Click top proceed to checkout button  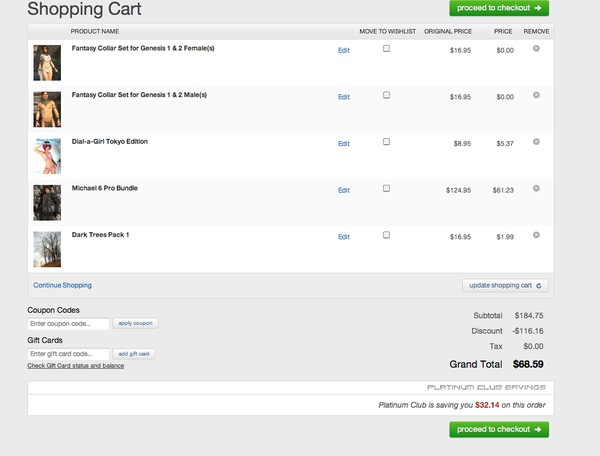(x=499, y=8)
